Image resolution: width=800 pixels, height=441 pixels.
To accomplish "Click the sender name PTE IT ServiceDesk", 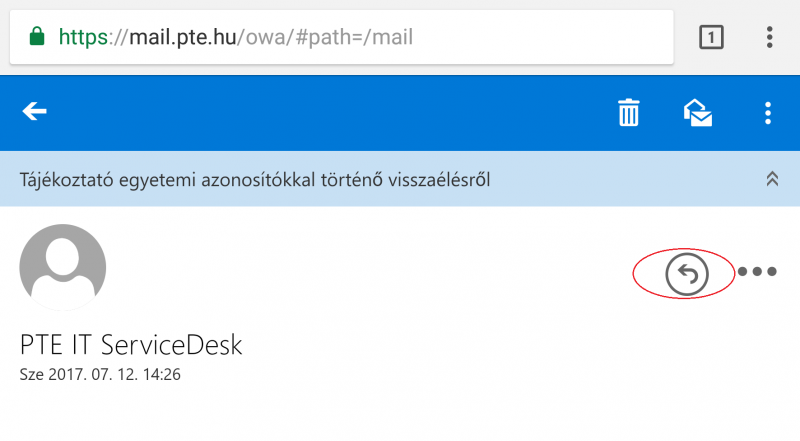I will 131,345.
